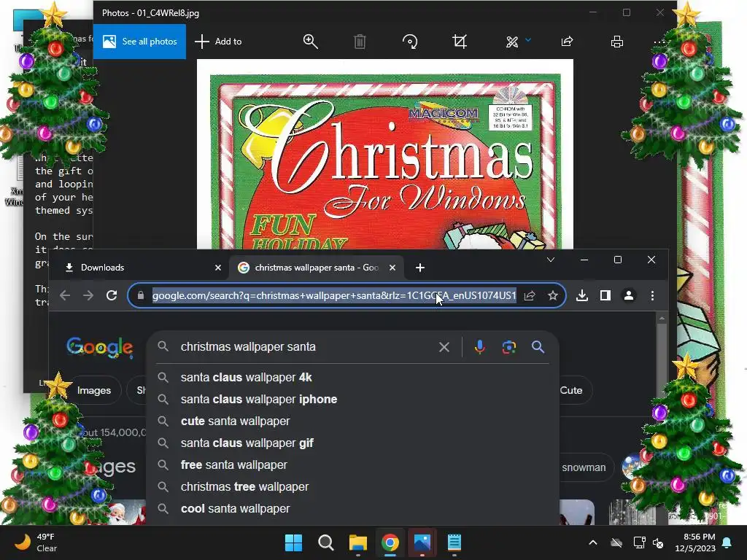Open Add to menu in Photos
747x560 pixels.
click(218, 42)
